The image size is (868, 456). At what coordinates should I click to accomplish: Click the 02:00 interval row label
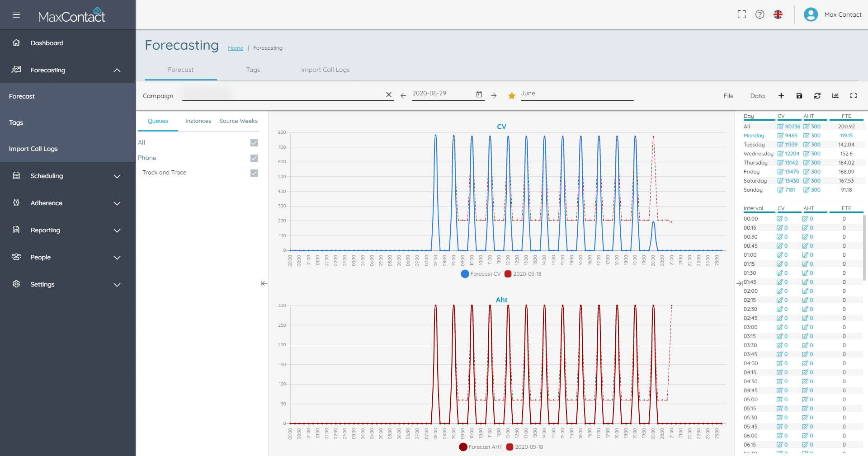coord(750,291)
